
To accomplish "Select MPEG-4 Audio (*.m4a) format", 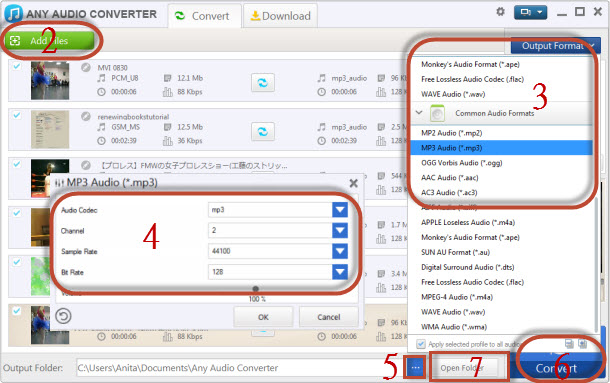I will (x=501, y=297).
